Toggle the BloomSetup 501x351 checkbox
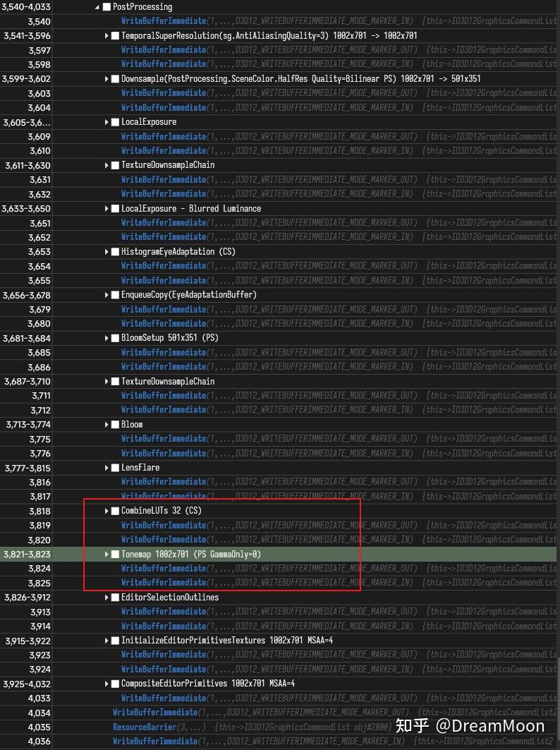 [x=115, y=338]
